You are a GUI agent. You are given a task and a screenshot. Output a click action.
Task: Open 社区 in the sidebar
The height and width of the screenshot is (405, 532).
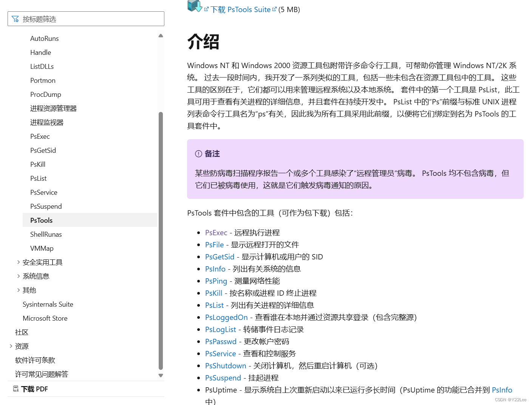pyautogui.click(x=22, y=332)
